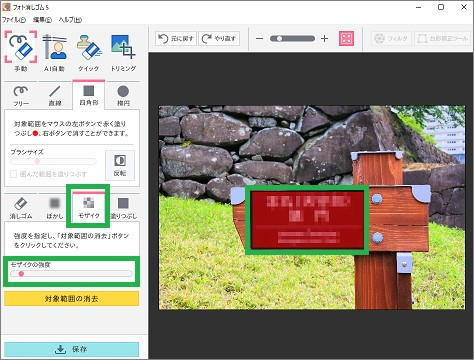Click the disabled 台形補正ツール button
This screenshot has width=474, height=360.
tap(442, 39)
